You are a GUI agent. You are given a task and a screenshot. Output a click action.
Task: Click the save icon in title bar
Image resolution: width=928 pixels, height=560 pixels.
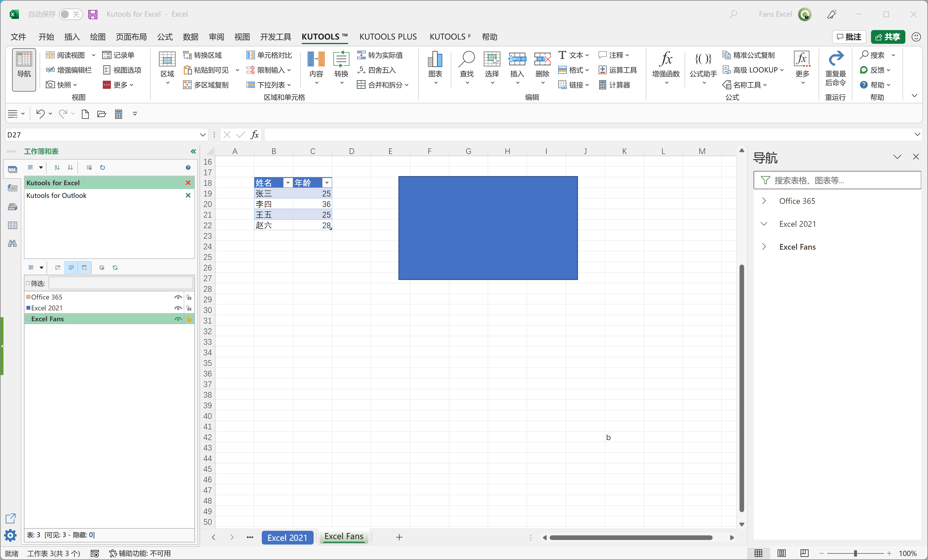click(x=93, y=14)
